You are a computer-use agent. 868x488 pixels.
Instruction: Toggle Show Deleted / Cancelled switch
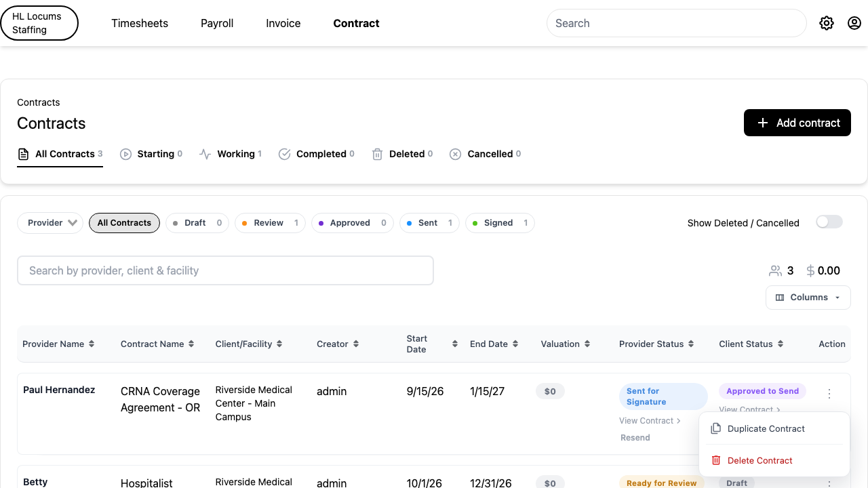point(829,222)
